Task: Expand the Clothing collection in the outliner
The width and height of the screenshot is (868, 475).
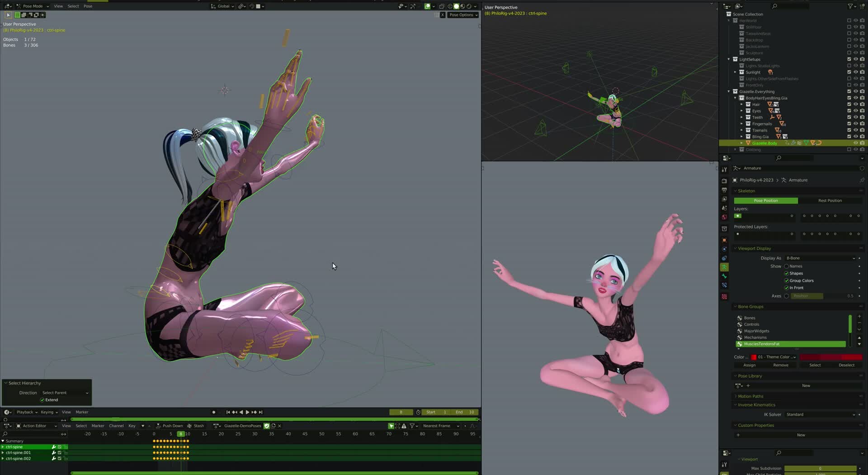Action: pyautogui.click(x=735, y=149)
